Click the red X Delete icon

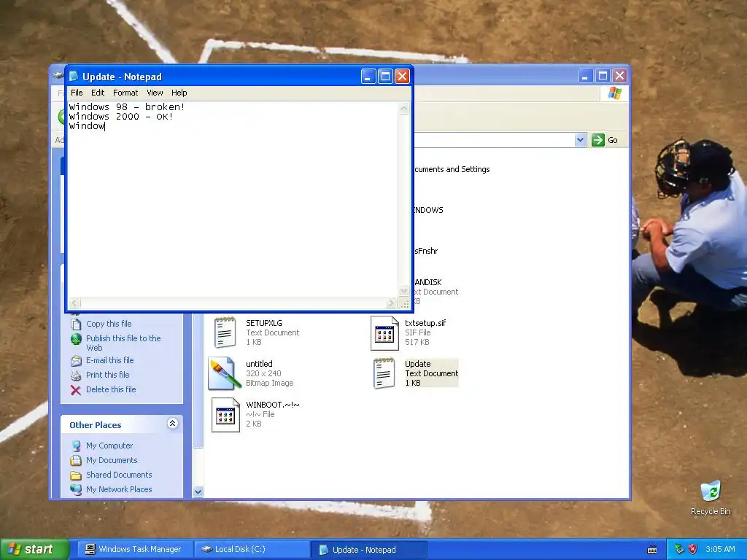[76, 390]
